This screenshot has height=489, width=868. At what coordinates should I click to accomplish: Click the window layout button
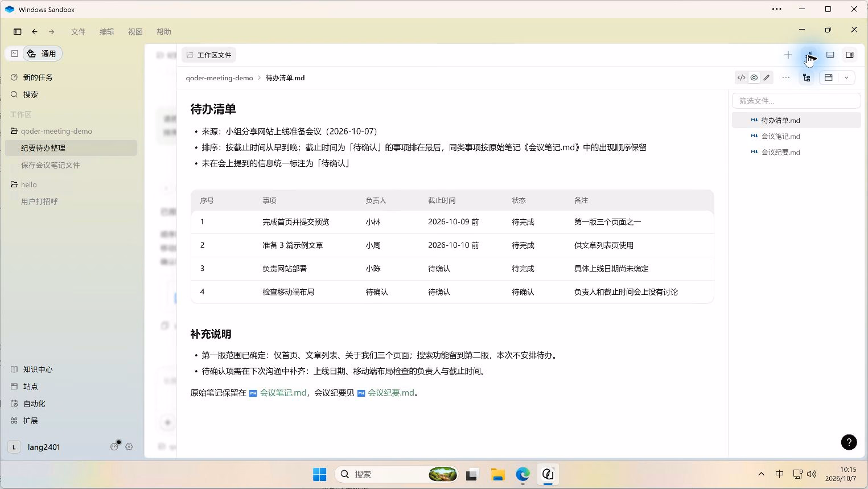[x=829, y=78]
